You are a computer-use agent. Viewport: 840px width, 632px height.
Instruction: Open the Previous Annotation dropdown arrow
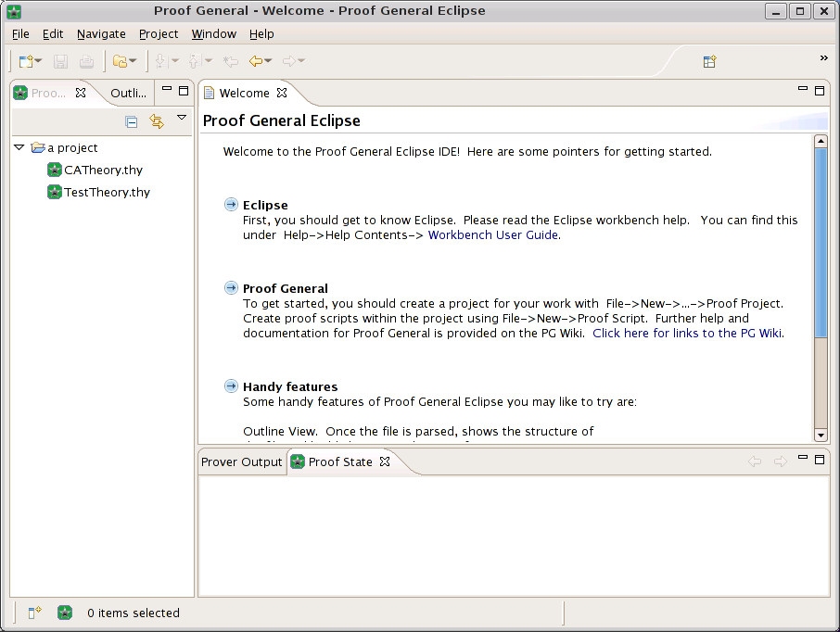click(209, 61)
